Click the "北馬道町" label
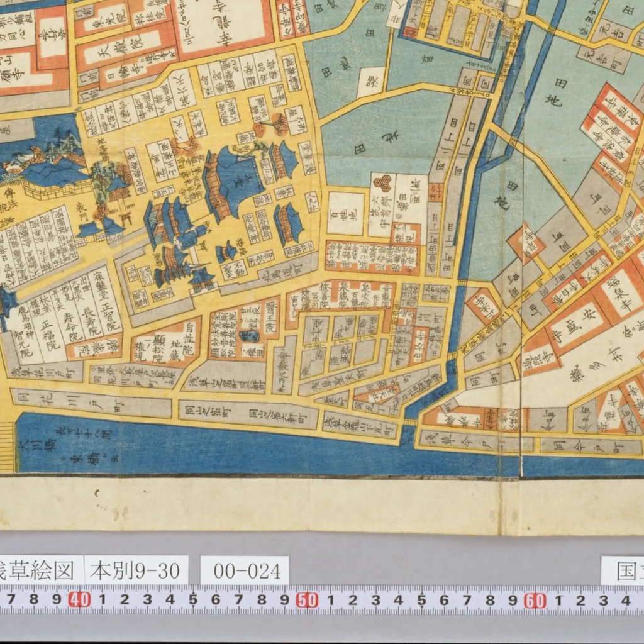 [282, 272]
